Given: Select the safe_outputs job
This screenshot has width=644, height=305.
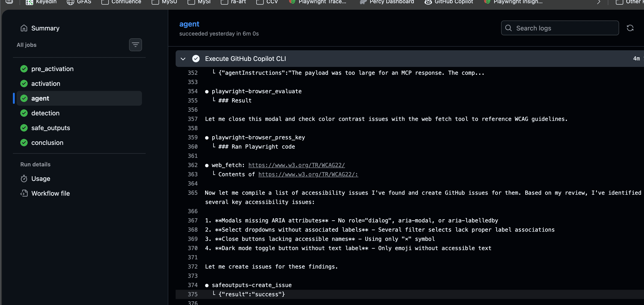Looking at the screenshot, I should pos(51,128).
